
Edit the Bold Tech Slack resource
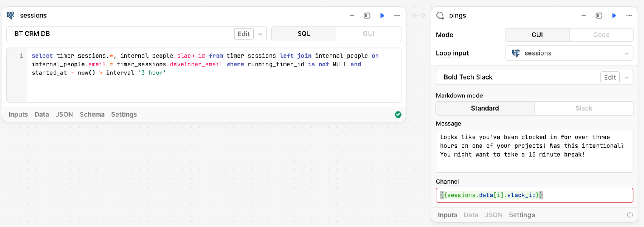tap(610, 77)
